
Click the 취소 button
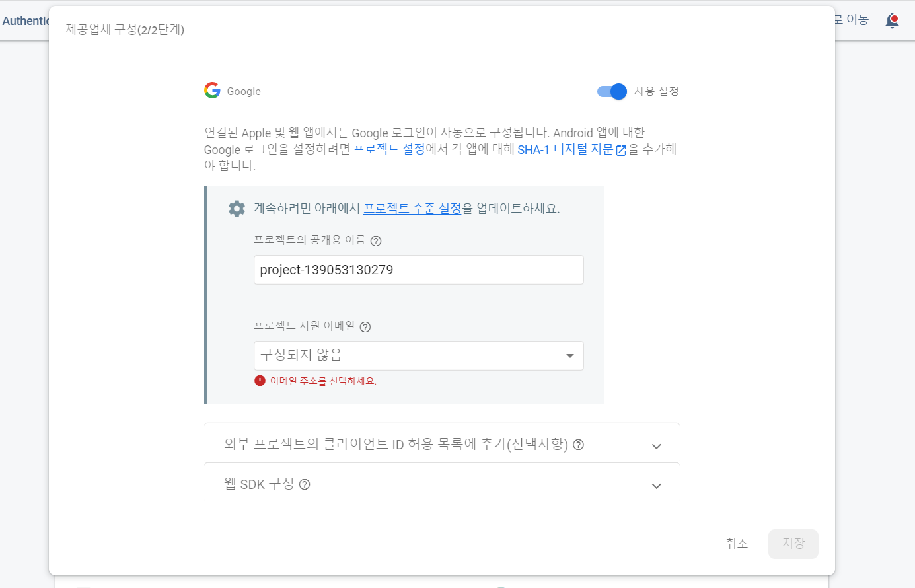point(737,544)
